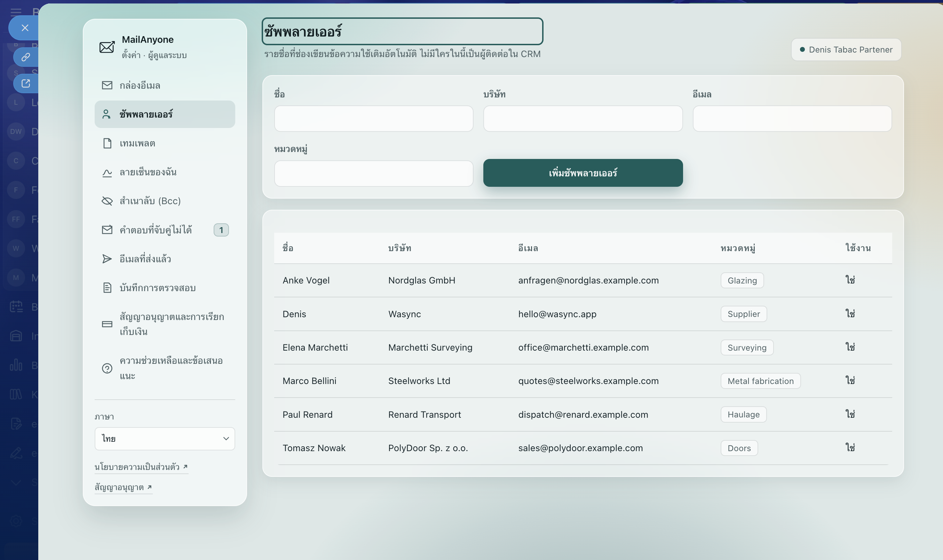Open สัญญาอนุญาตและการเรียกเก็บเงิน billing menu item
The width and height of the screenshot is (943, 560).
click(x=165, y=324)
